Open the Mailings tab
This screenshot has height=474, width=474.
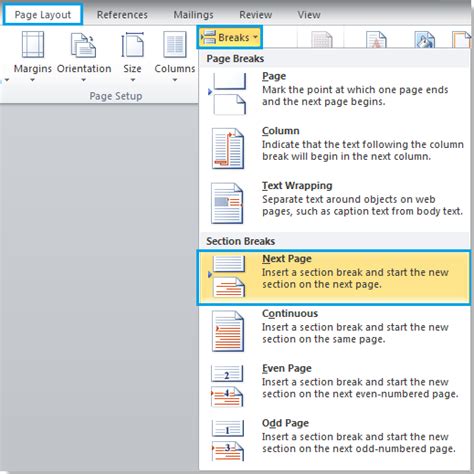pyautogui.click(x=193, y=15)
